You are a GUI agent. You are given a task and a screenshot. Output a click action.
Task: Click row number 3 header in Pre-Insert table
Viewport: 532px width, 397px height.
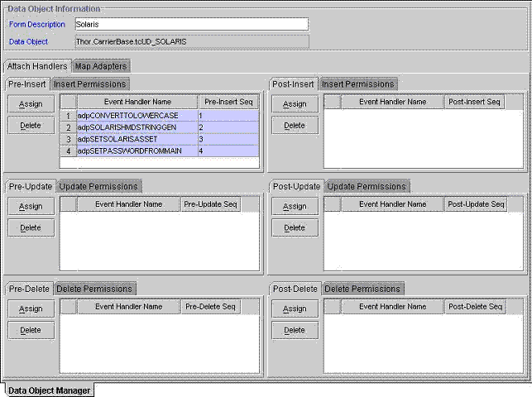click(68, 139)
